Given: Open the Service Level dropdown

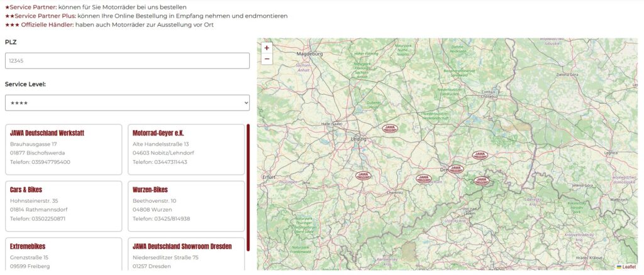Looking at the screenshot, I should click(127, 102).
